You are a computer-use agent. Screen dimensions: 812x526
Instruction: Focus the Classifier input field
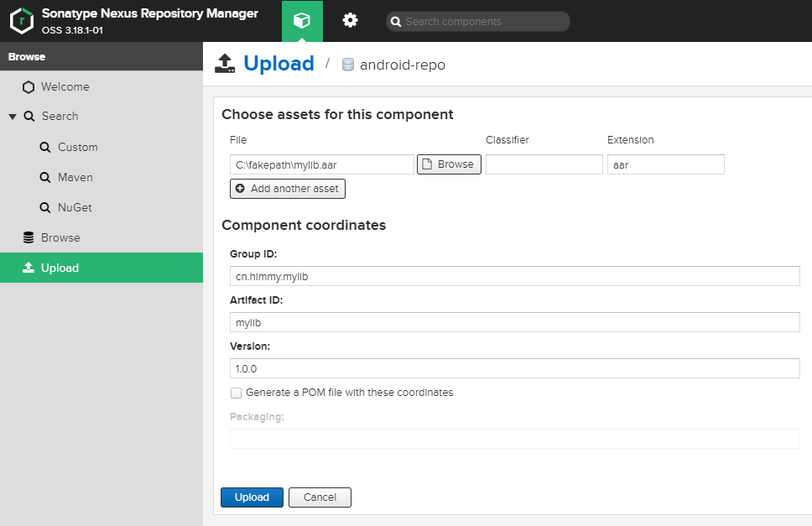coord(544,164)
